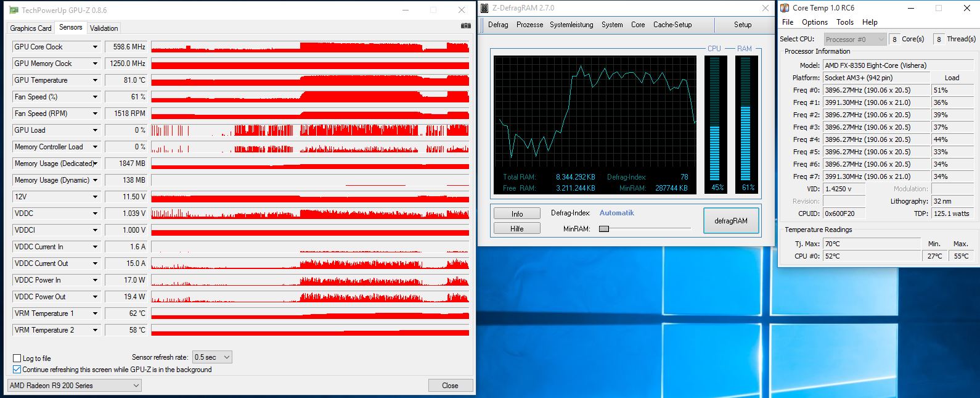Open Core Temp Options menu
The image size is (980, 398).
(815, 22)
